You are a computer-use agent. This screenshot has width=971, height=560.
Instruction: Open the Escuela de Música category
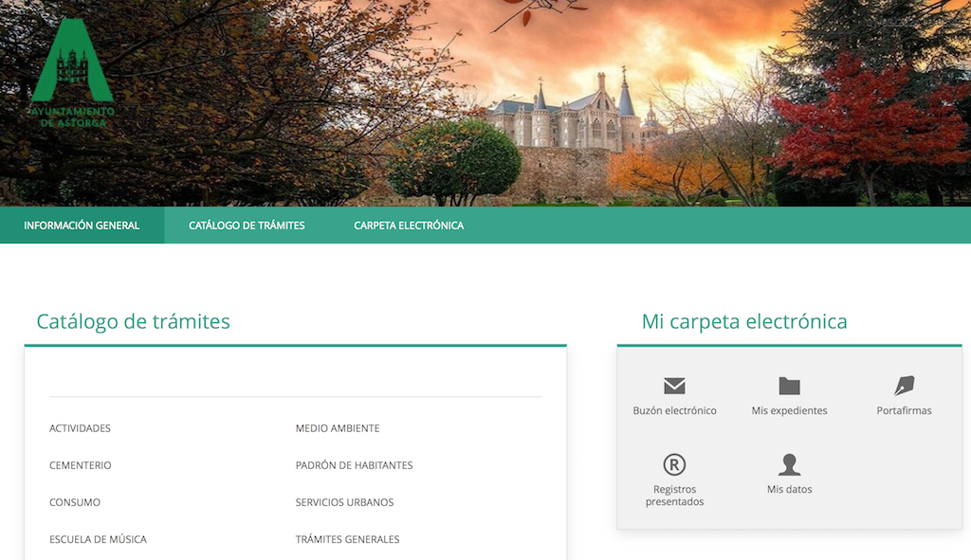(98, 539)
